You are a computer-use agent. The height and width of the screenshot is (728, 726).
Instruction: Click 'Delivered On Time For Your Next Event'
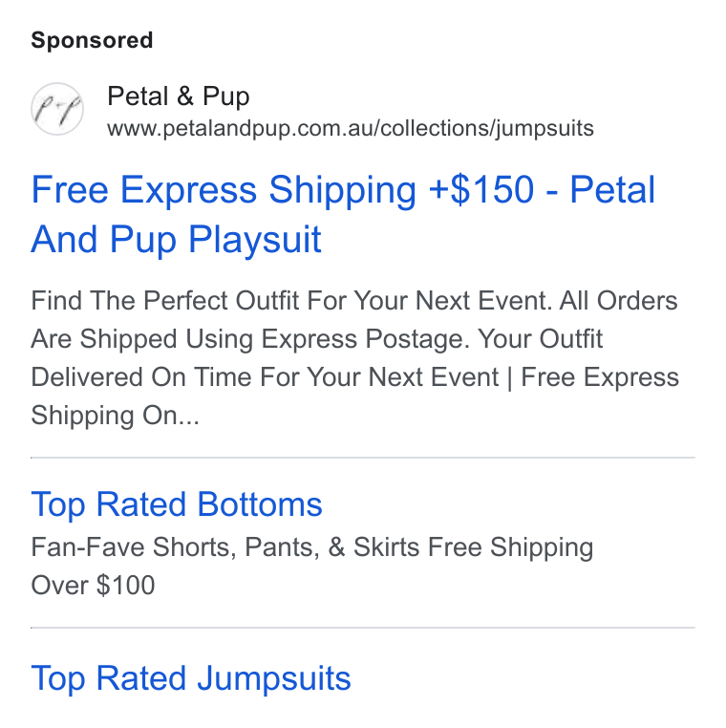coord(265,377)
